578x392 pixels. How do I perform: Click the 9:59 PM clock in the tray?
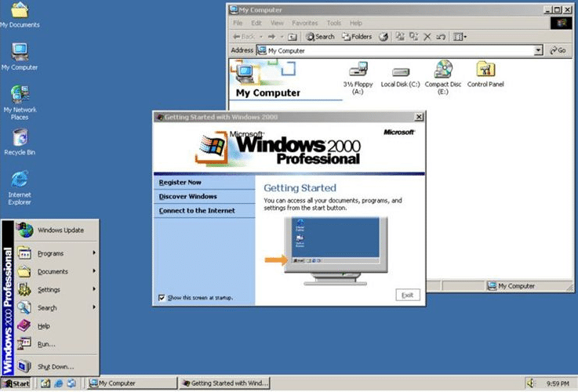(x=558, y=384)
